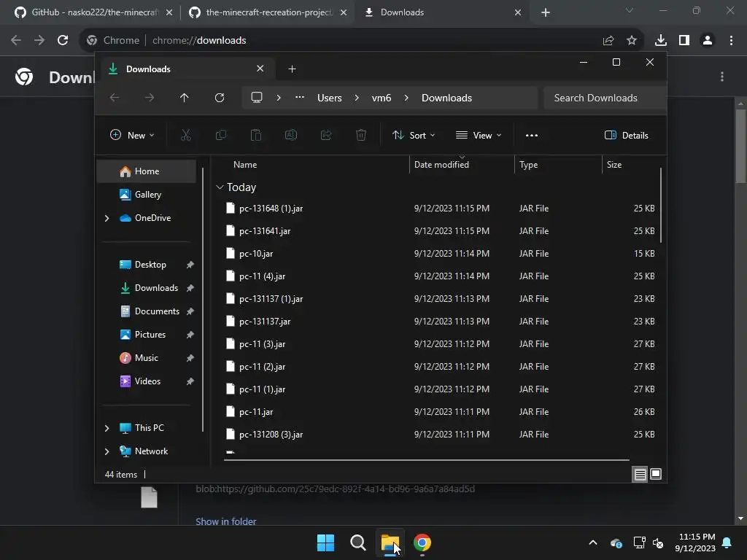This screenshot has width=747, height=560.
Task: Click Chrome share page icon in address bar
Action: [608, 41]
